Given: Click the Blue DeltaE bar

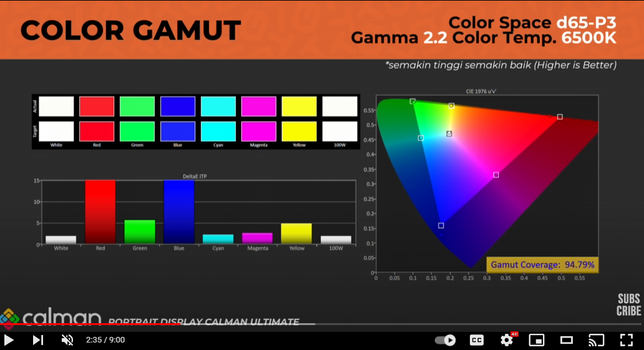Looking at the screenshot, I should pyautogui.click(x=179, y=212).
